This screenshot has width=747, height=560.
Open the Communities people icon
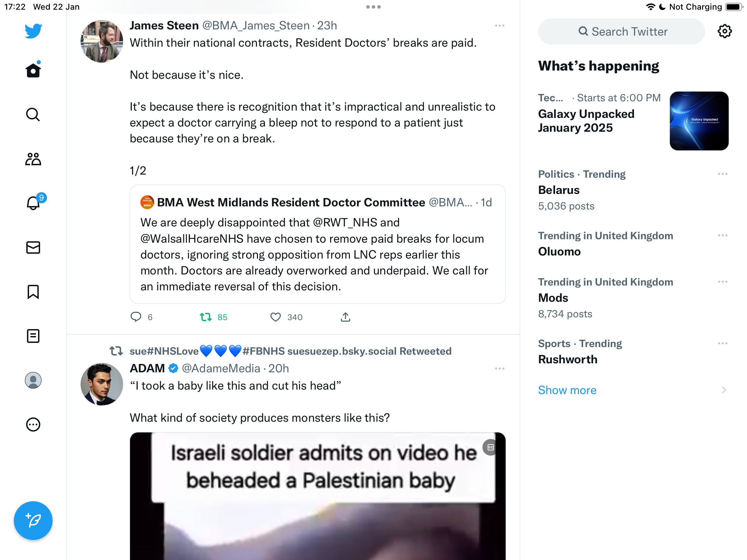33,159
